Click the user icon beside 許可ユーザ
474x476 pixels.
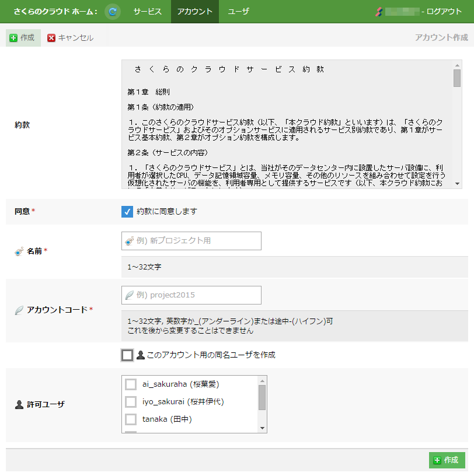pos(19,405)
